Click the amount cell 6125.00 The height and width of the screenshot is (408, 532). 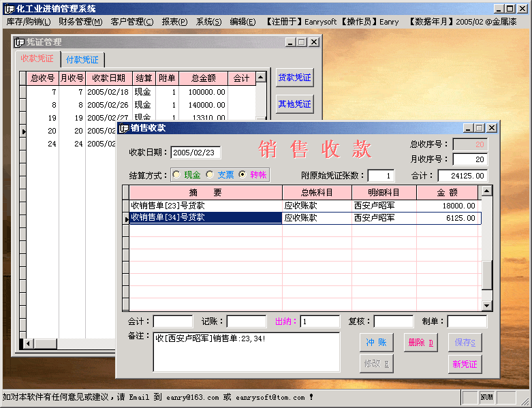click(x=447, y=218)
